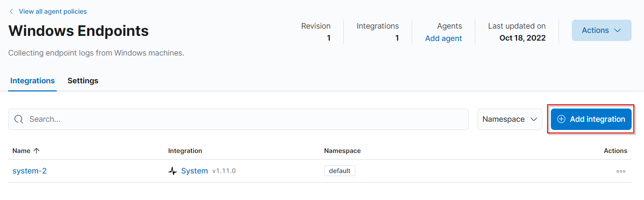This screenshot has height=200, width=644.
Task: Open the Namespace filter dropdown
Action: [x=510, y=119]
